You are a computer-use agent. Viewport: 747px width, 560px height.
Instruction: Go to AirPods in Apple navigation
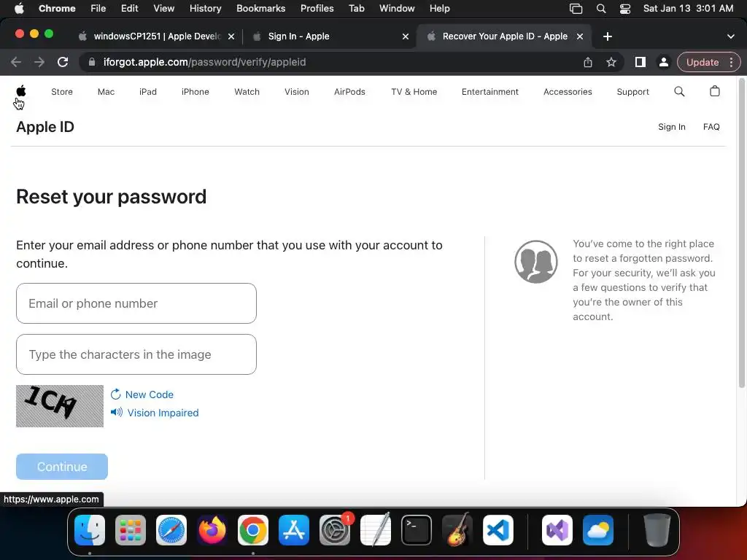[x=349, y=91]
